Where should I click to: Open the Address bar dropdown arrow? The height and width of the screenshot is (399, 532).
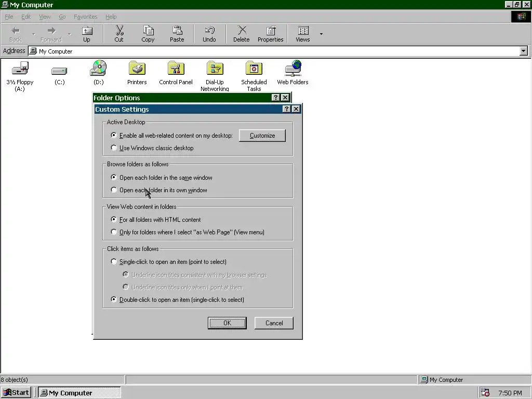pos(524,51)
